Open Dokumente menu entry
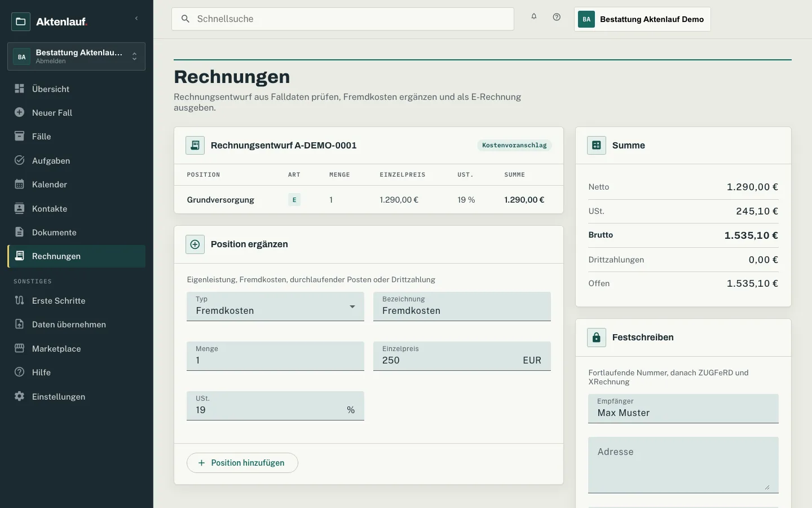 click(x=76, y=232)
